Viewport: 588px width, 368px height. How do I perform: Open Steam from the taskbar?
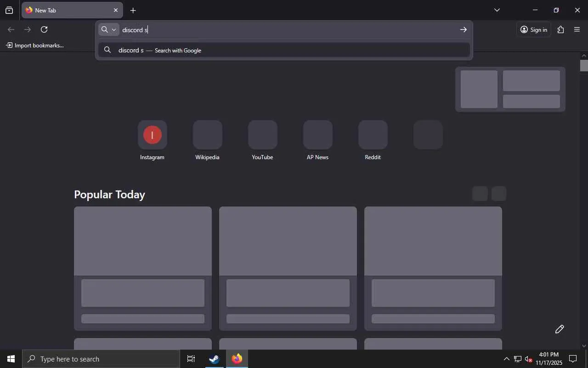coord(214,359)
